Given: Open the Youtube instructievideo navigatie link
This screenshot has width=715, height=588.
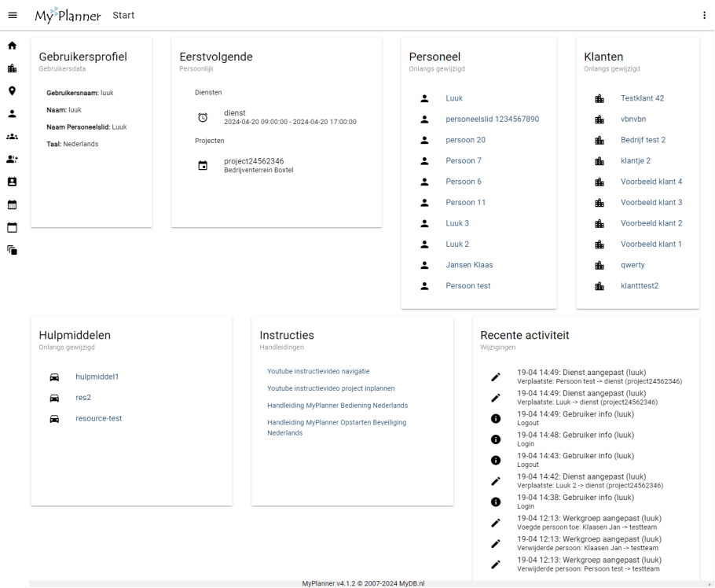Looking at the screenshot, I should (x=317, y=371).
